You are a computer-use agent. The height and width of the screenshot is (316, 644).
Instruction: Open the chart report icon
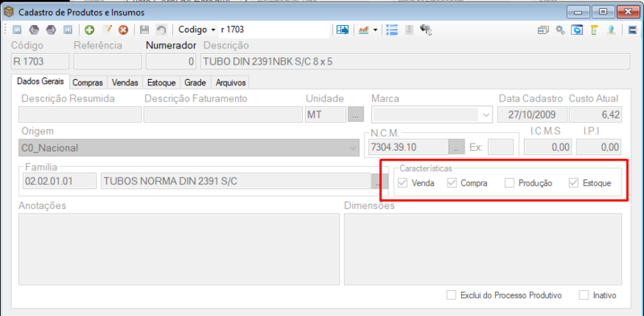pyautogui.click(x=364, y=30)
